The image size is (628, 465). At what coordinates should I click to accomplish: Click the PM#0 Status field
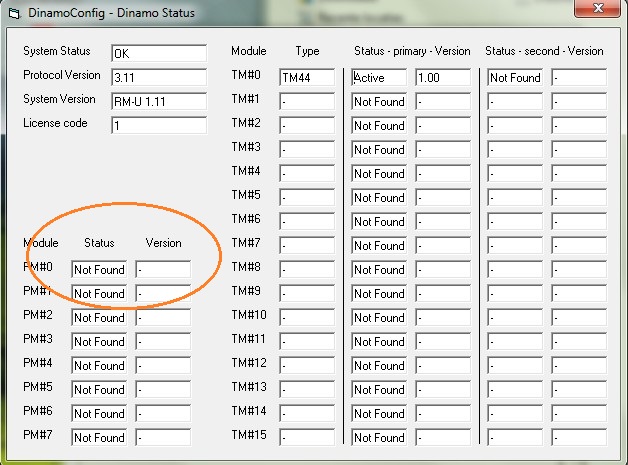(x=99, y=270)
